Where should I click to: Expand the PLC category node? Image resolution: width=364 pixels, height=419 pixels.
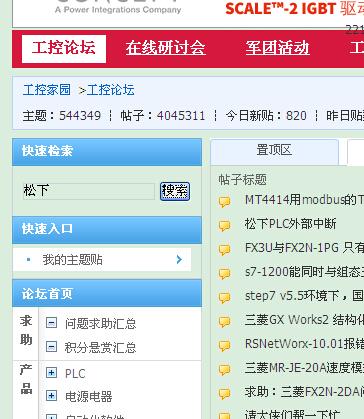pyautogui.click(x=51, y=372)
